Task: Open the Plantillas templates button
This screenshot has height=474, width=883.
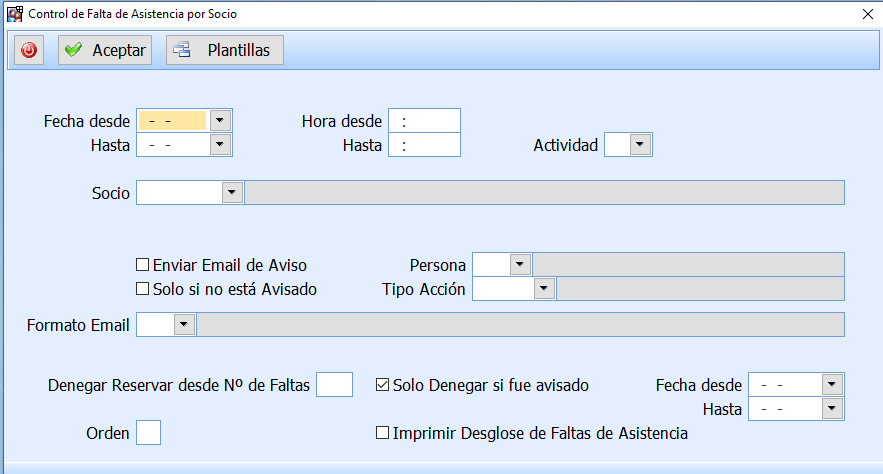Action: pyautogui.click(x=224, y=50)
